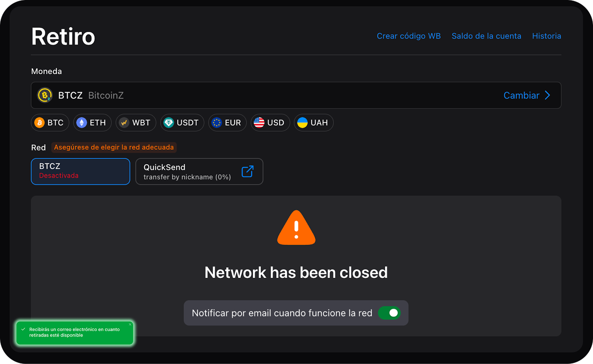Choose the EUR flag icon chip

click(x=227, y=123)
